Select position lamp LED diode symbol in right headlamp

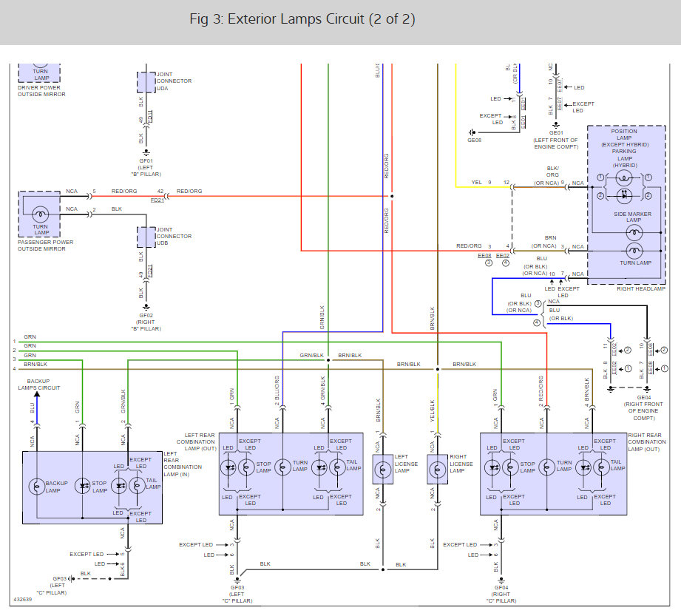[624, 195]
